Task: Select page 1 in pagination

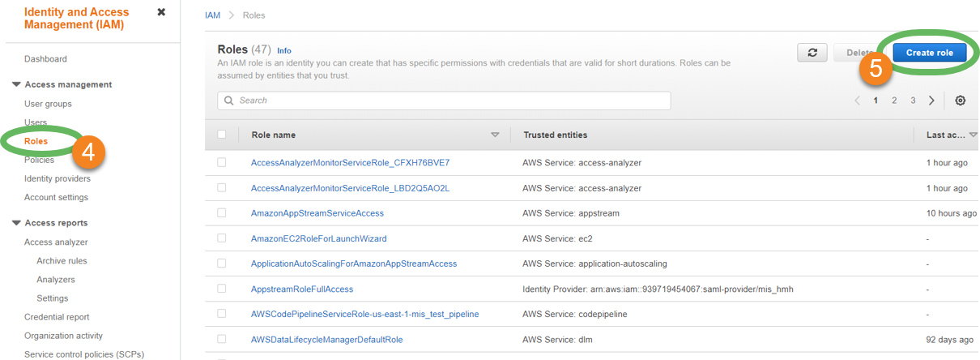Action: coord(876,101)
